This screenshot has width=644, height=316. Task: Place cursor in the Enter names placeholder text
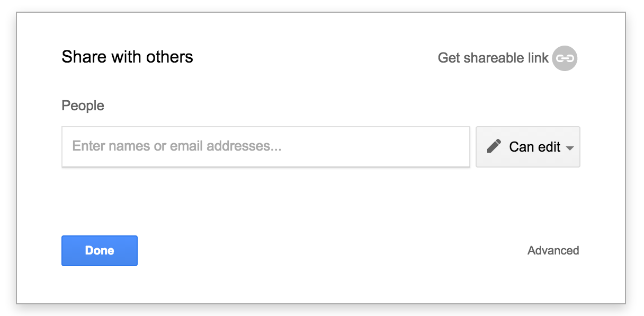click(177, 146)
